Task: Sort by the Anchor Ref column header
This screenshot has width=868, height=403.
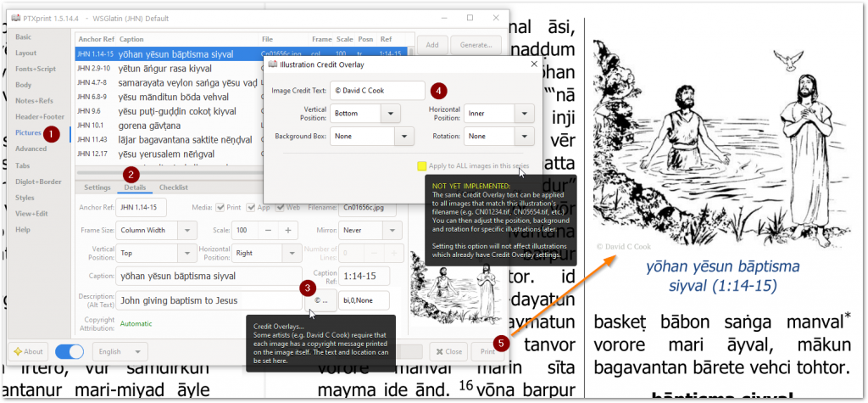Action: pyautogui.click(x=96, y=39)
